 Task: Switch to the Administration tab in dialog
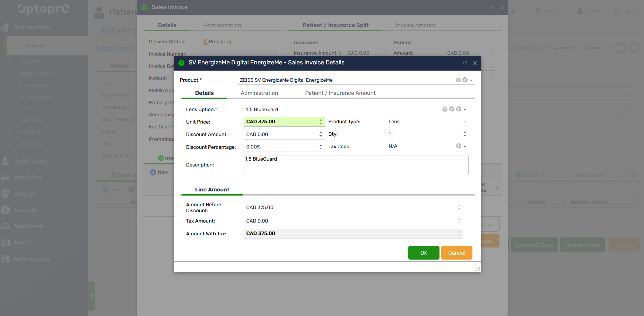[x=259, y=93]
